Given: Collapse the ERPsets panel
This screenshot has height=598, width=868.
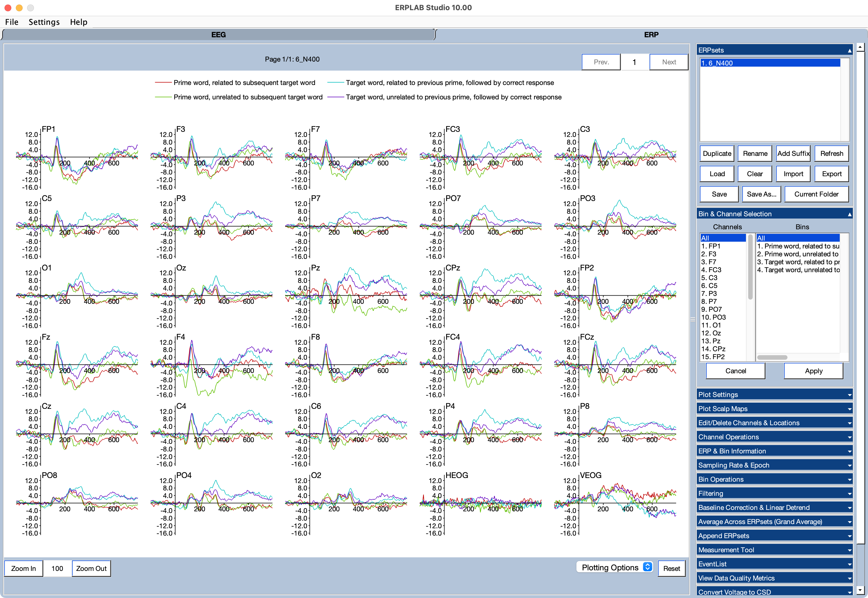Looking at the screenshot, I should pyautogui.click(x=849, y=50).
